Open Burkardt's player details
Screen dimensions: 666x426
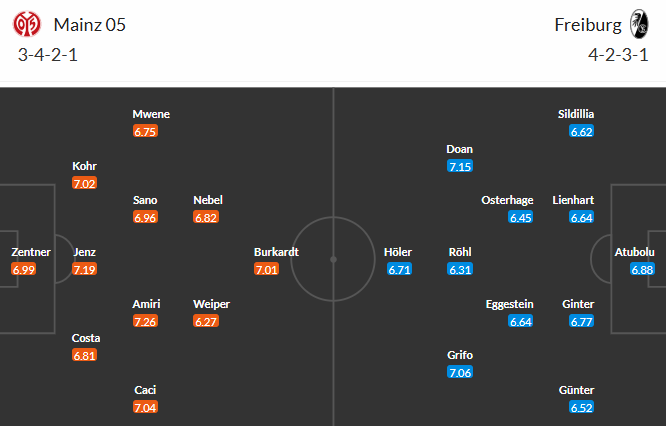[277, 252]
